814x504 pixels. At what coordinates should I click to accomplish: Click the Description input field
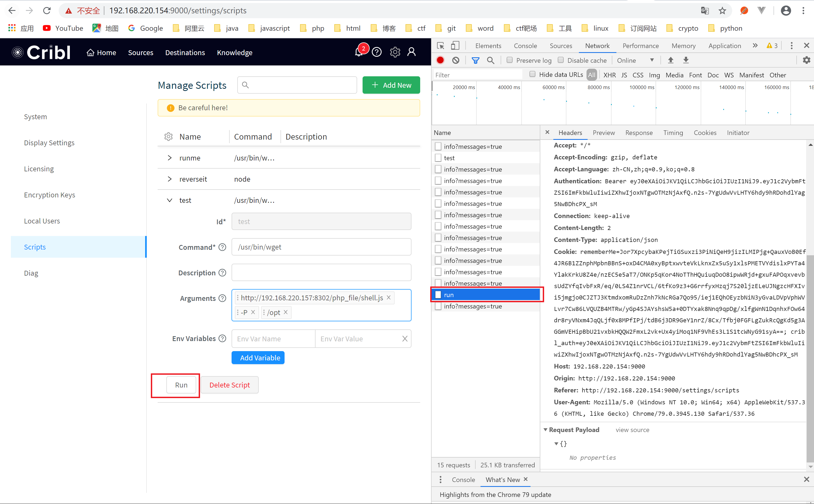321,273
